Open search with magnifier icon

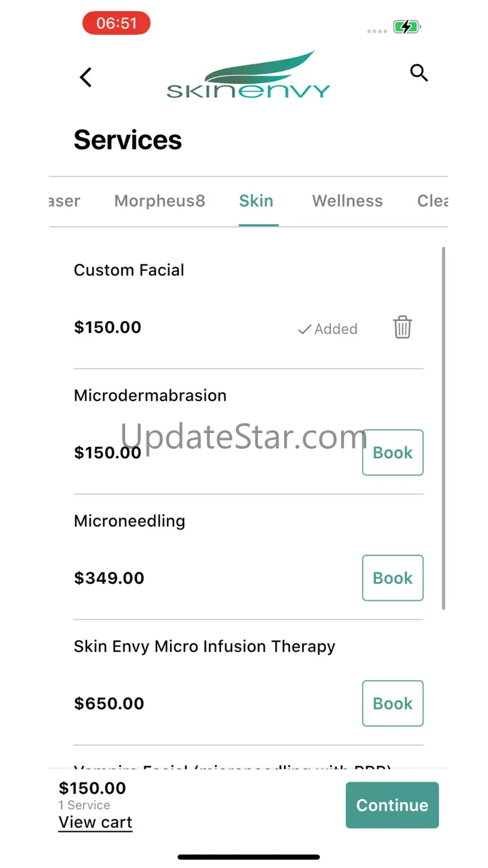pos(419,73)
